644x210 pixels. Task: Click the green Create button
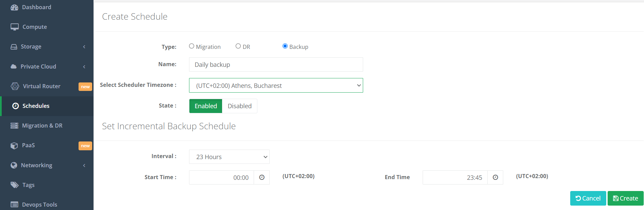tap(626, 198)
